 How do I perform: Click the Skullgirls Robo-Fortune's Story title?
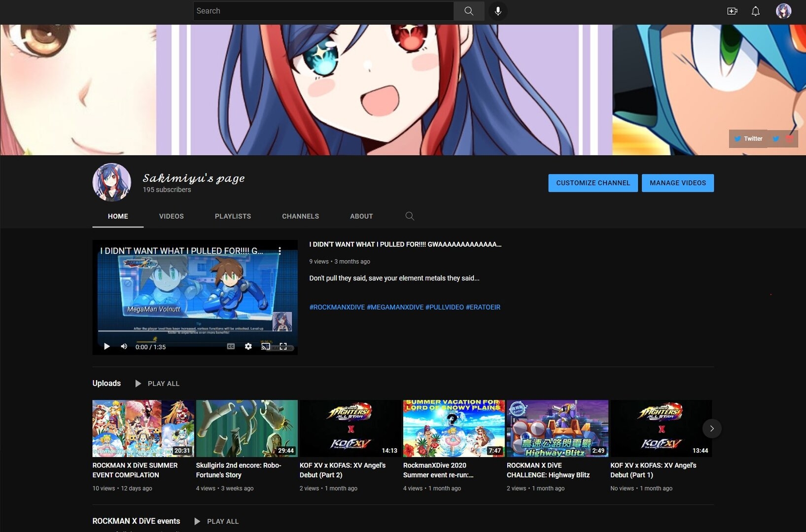pos(239,470)
